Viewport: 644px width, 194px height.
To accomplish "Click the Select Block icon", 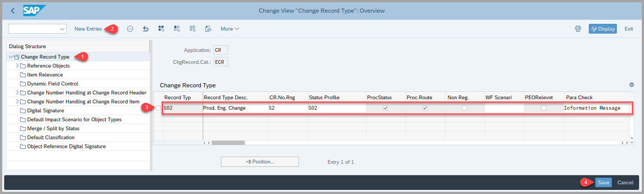I will tap(177, 29).
